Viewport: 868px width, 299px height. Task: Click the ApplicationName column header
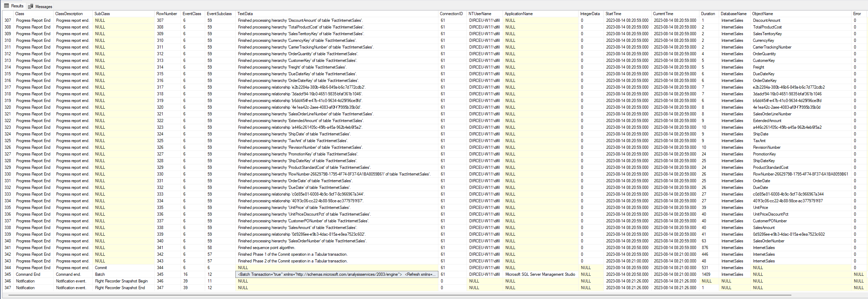[x=518, y=14]
